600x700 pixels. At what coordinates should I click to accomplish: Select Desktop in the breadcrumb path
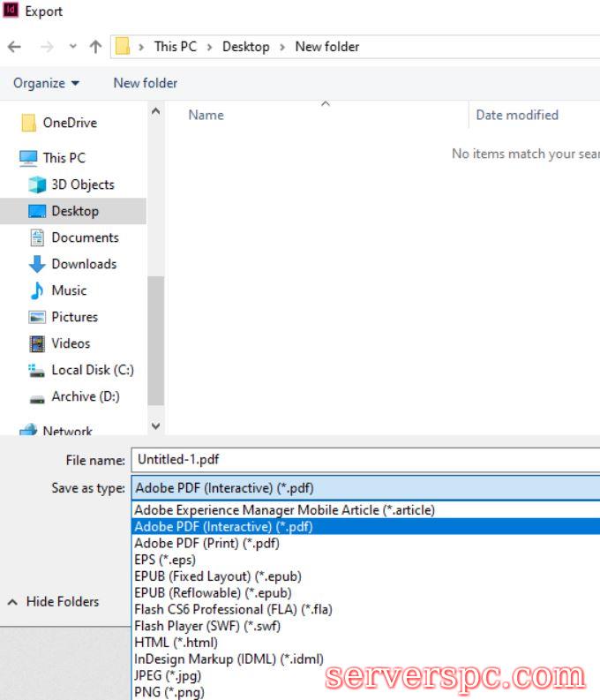pyautogui.click(x=245, y=47)
